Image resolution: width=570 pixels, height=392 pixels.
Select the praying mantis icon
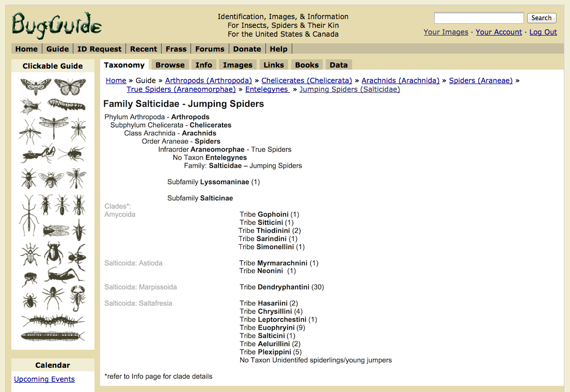[38, 154]
